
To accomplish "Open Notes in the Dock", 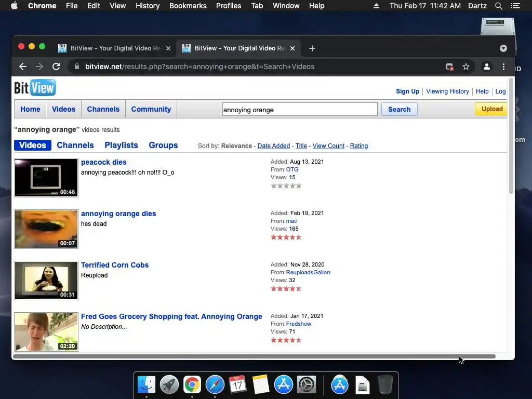I will pos(261,385).
